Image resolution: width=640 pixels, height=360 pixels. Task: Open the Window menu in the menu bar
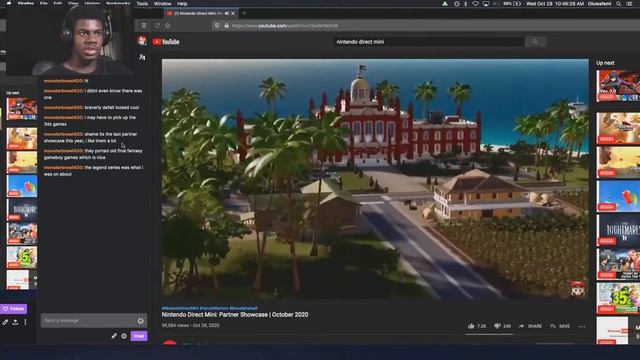click(162, 4)
